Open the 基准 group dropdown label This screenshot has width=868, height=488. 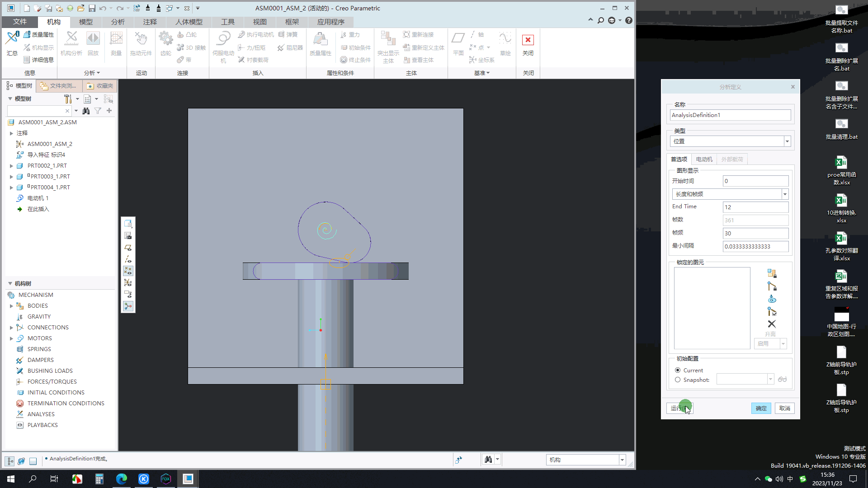point(482,73)
